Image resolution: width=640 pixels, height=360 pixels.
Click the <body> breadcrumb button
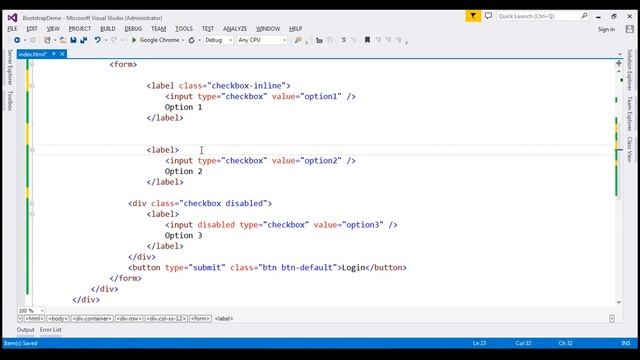58,318
